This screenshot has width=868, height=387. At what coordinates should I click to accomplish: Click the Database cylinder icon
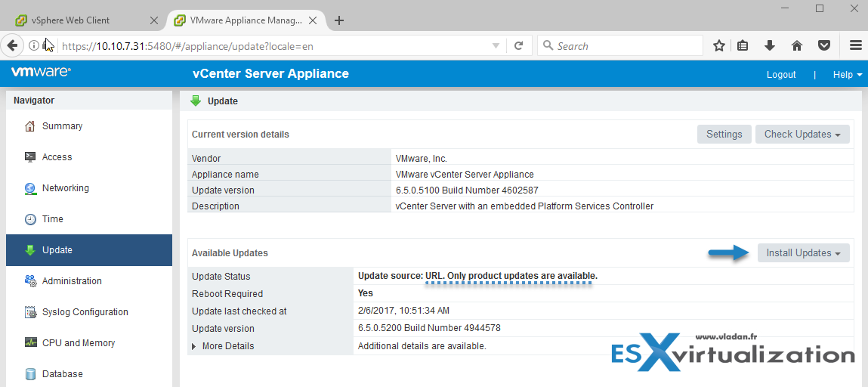[x=30, y=374]
